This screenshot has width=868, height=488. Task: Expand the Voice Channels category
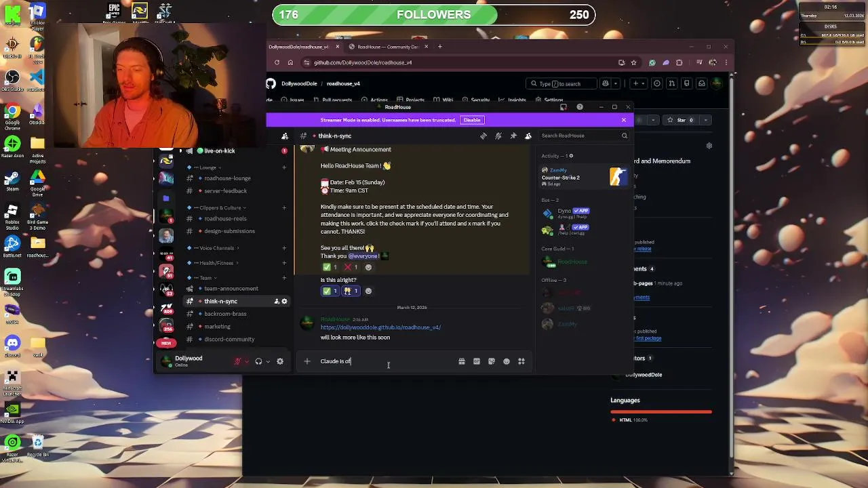click(216, 248)
